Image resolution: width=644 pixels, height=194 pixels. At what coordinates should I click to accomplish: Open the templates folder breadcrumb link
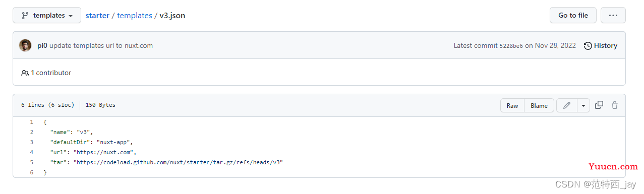coord(135,16)
